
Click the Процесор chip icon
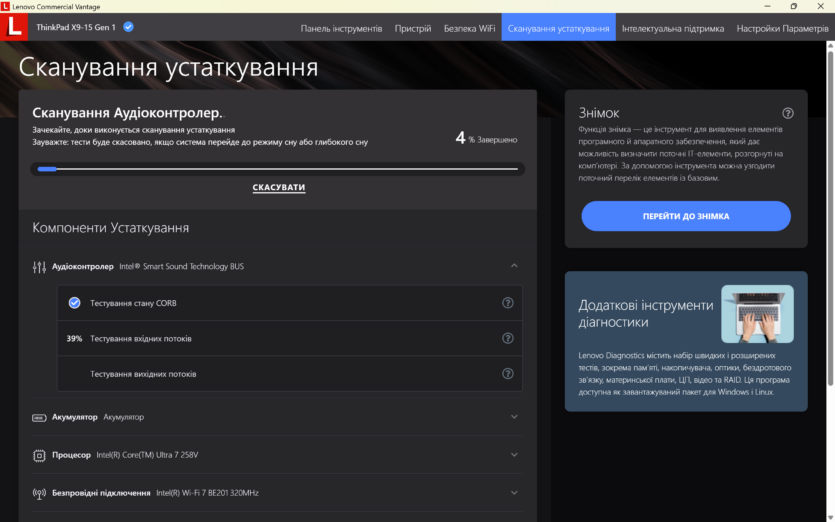click(x=39, y=455)
